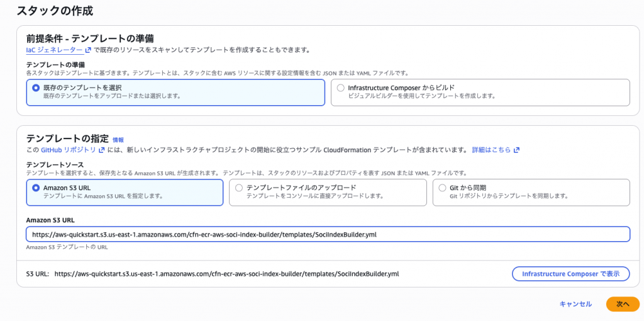
Task: Select Amazon S3 URL as template source
Action: [x=36, y=188]
